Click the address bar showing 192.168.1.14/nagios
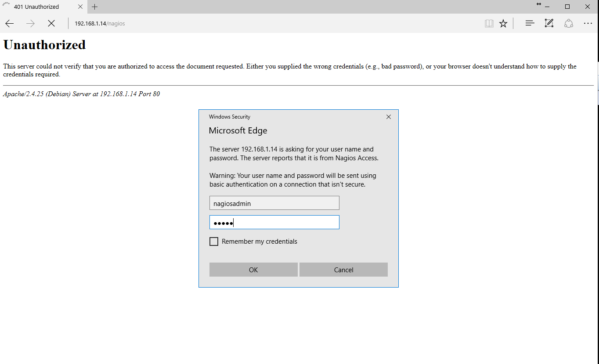599x364 pixels. 263,24
